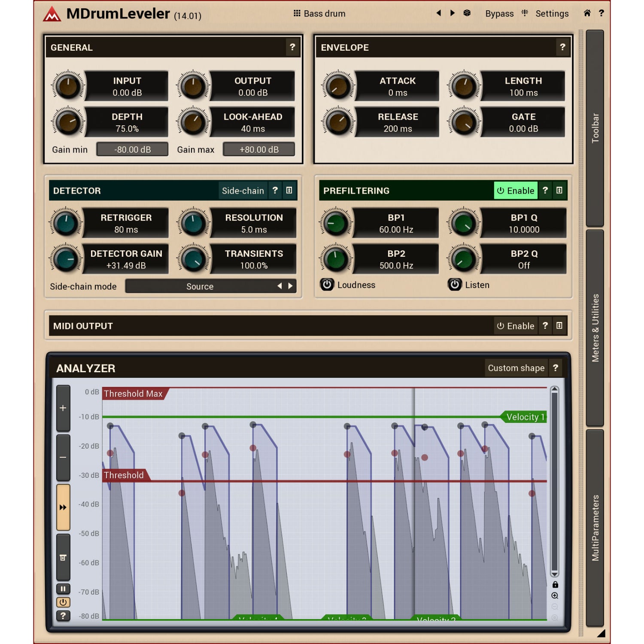Click the Gain min value field
This screenshot has width=644, height=644.
click(133, 149)
